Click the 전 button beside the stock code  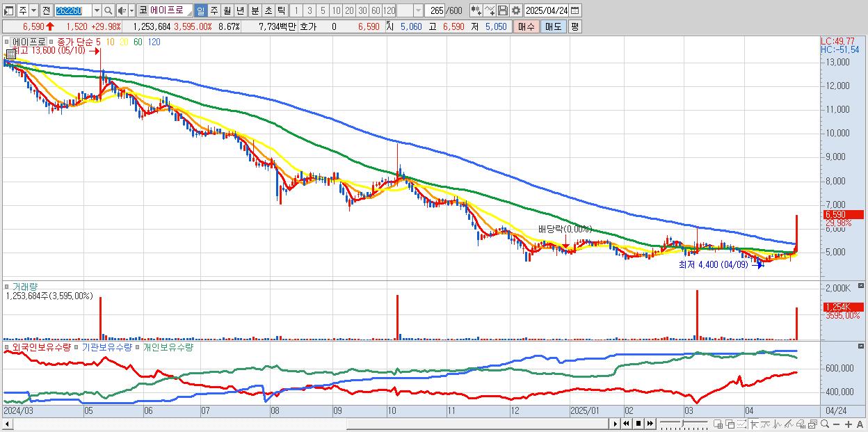(x=46, y=10)
